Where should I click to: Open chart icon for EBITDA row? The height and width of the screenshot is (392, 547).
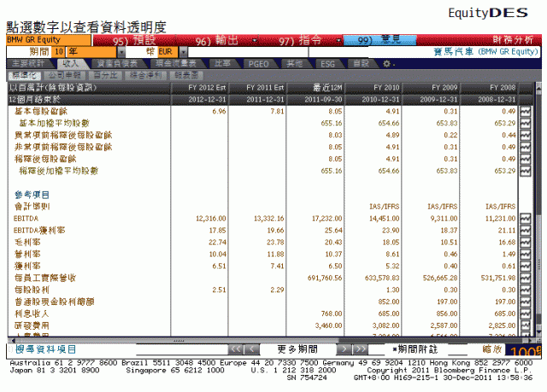pyautogui.click(x=526, y=219)
